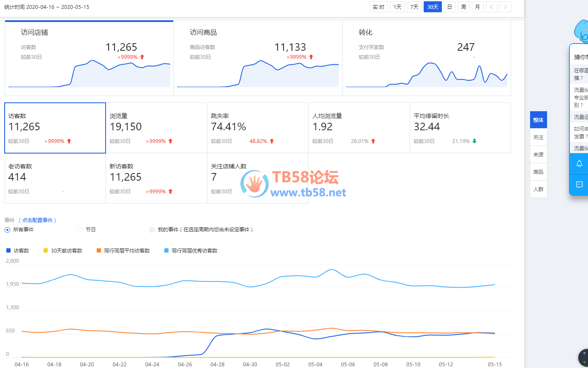Click the previous period arrow
This screenshot has width=588, height=368.
point(491,7)
